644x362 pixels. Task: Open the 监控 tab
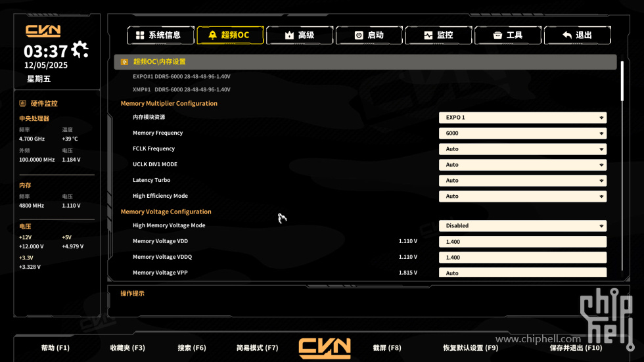click(438, 35)
